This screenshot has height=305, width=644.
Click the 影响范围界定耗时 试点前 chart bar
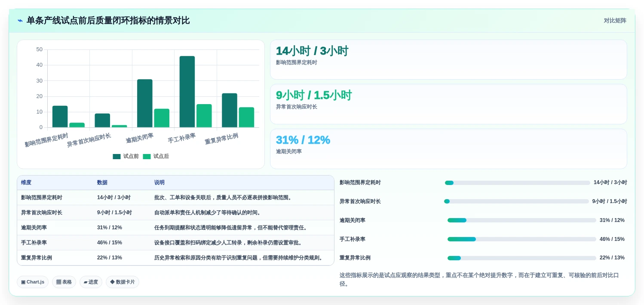pyautogui.click(x=60, y=117)
